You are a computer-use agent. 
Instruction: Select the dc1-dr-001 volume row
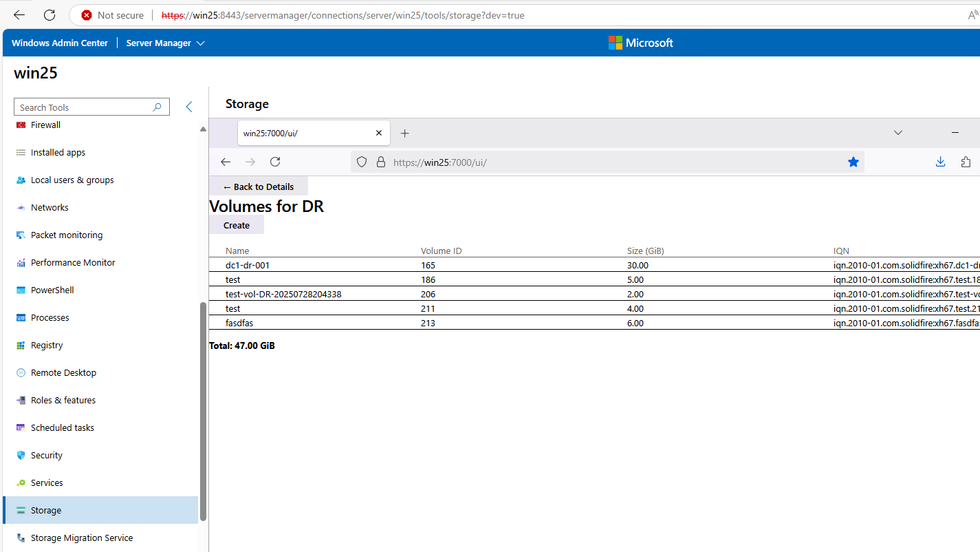(x=594, y=265)
